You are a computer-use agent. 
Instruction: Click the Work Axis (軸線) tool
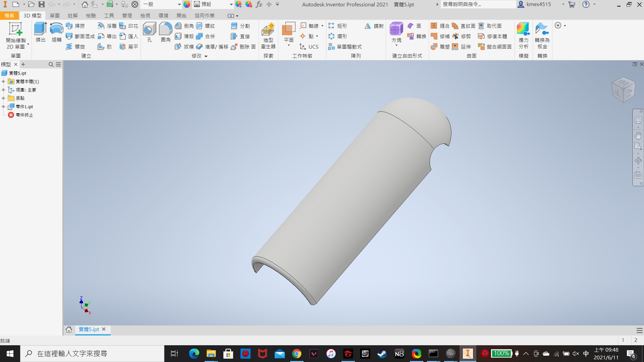click(x=309, y=26)
